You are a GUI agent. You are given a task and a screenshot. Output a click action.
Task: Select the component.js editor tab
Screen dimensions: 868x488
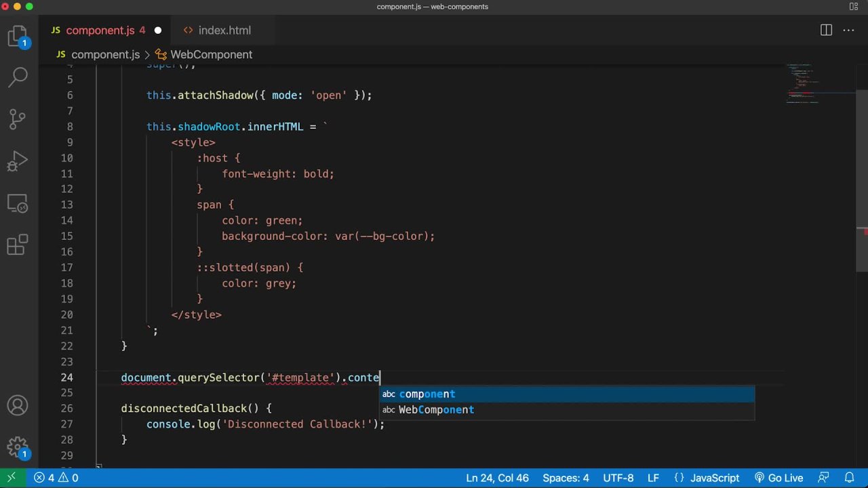[100, 30]
